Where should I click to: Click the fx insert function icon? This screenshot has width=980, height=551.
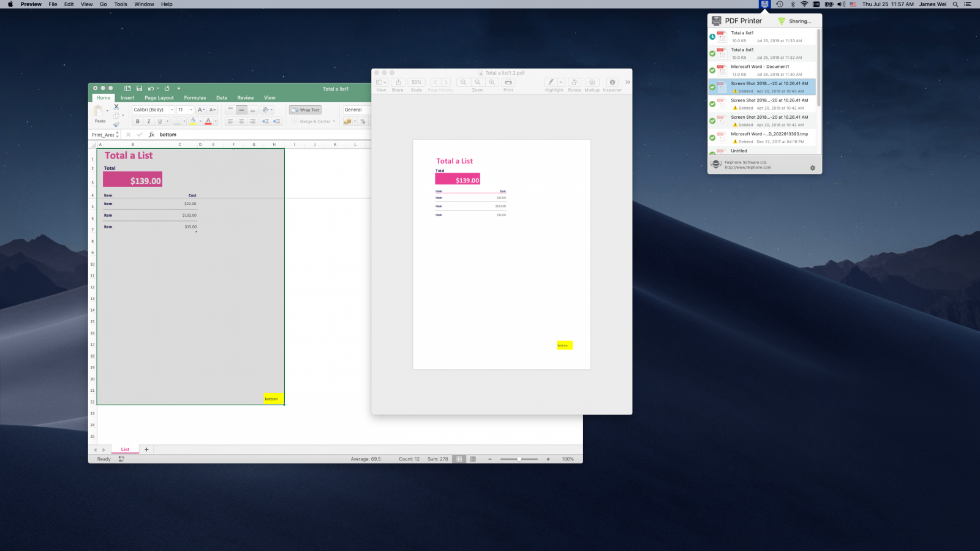(151, 135)
